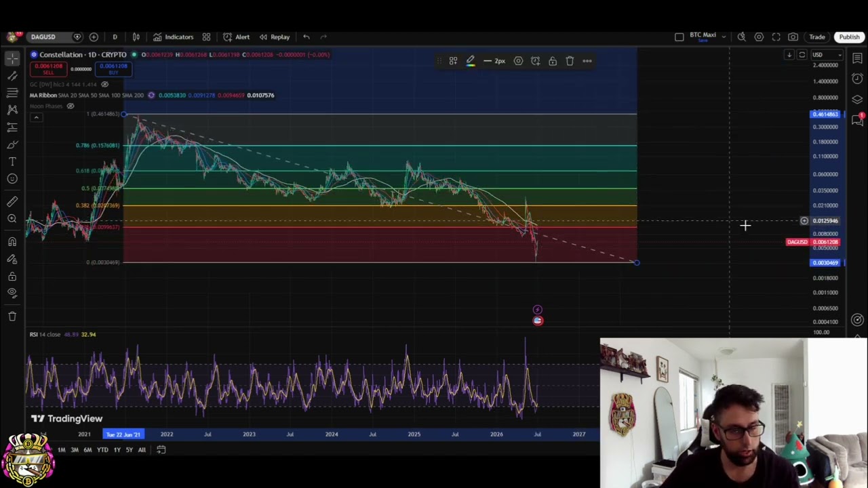This screenshot has height=488, width=868.
Task: Open alerts clock panel in right sidebar
Action: 857,79
